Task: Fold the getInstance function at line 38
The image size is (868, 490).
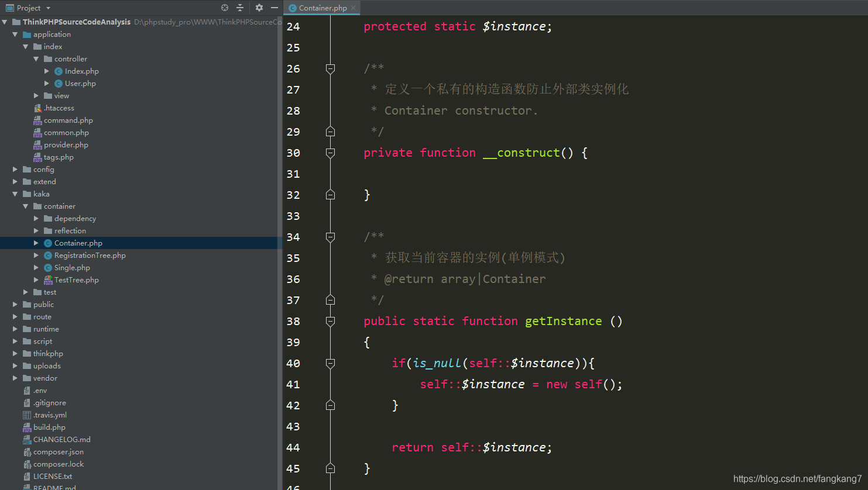Action: click(x=330, y=321)
